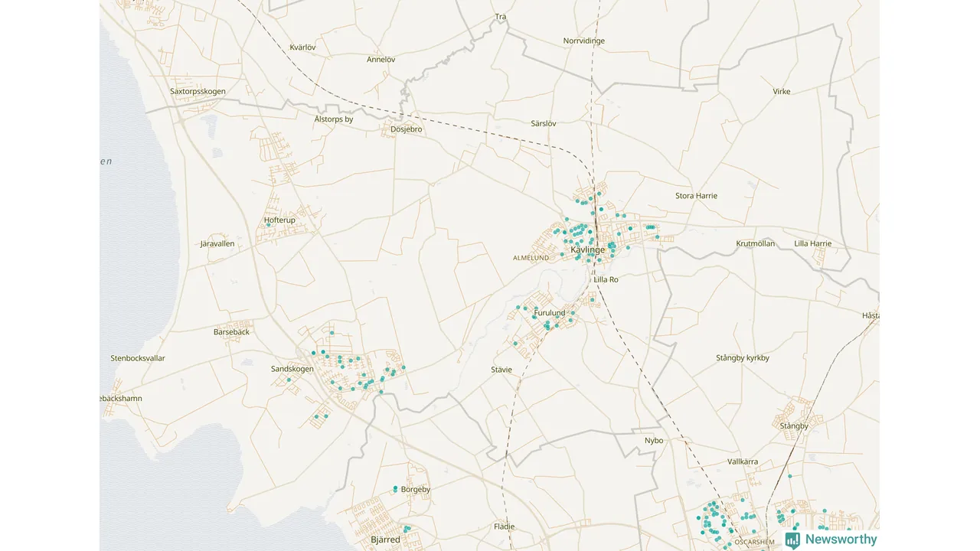Select the Ålstorps by label
Viewport: 980px width, 551px height.
tap(334, 119)
